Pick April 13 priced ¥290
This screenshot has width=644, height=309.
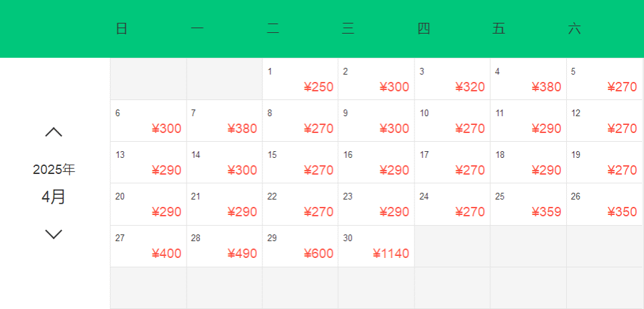(x=148, y=163)
